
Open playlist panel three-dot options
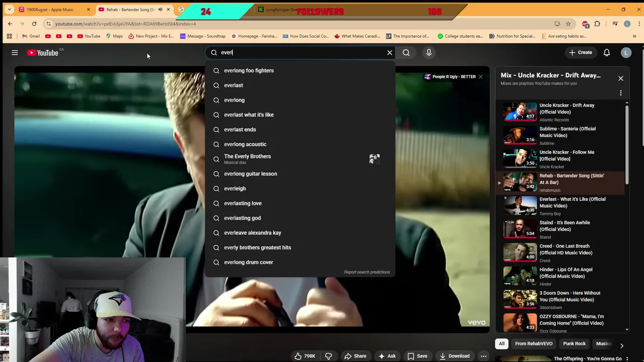(x=620, y=93)
